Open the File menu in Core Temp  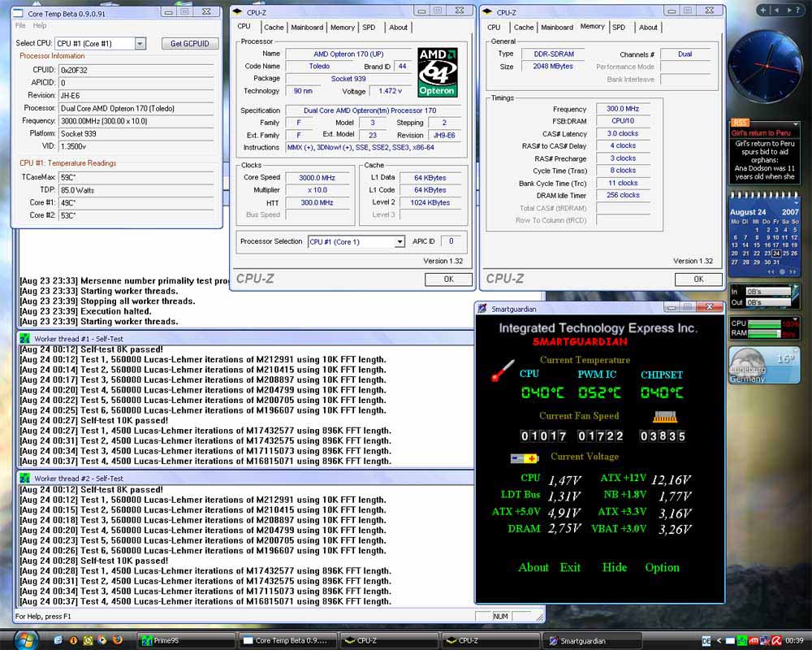point(21,25)
